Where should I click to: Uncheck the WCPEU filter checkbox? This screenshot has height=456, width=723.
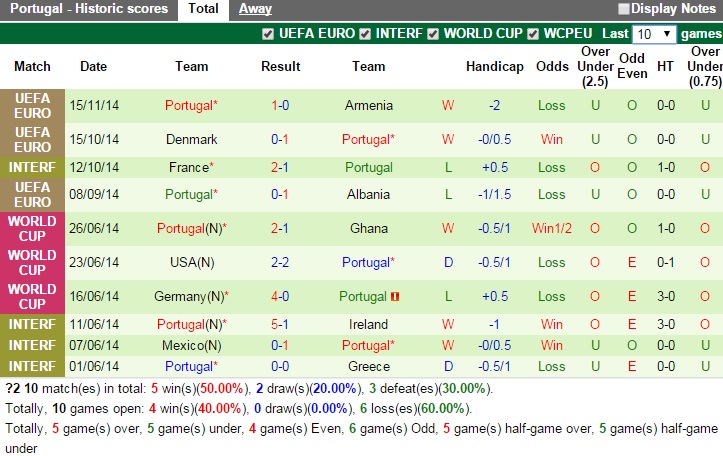point(533,33)
